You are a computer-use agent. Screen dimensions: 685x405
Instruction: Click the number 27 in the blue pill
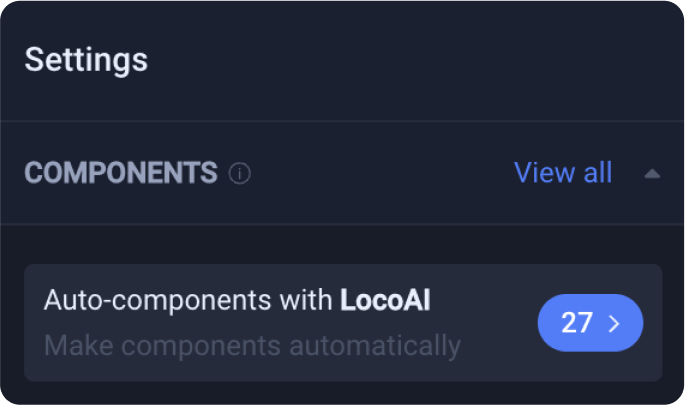pos(577,323)
